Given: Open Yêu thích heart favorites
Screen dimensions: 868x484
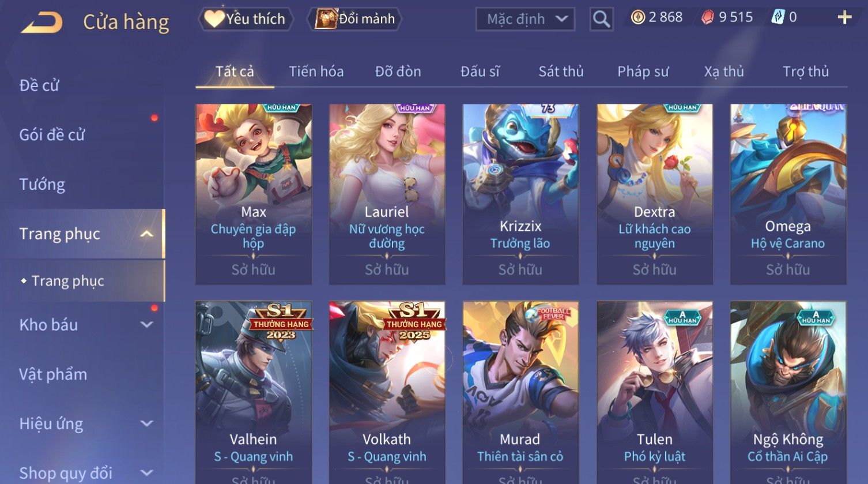Looking at the screenshot, I should [246, 19].
